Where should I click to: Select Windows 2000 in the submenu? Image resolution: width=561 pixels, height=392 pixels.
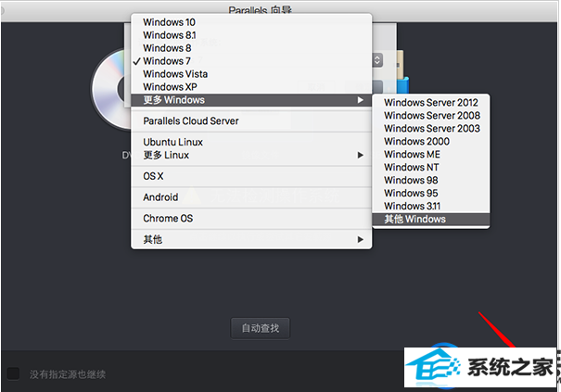(x=431, y=141)
